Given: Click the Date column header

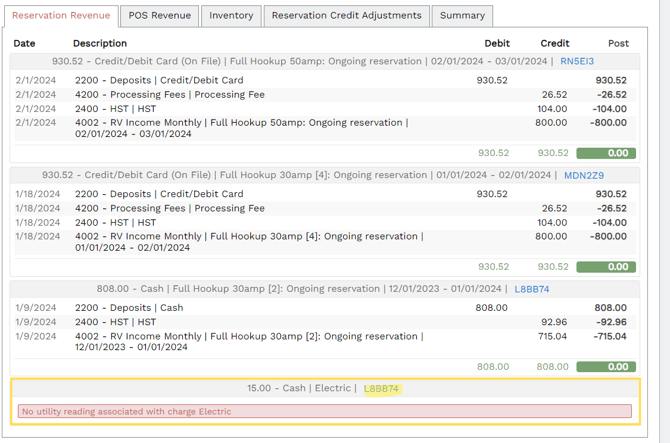Looking at the screenshot, I should coord(24,44).
